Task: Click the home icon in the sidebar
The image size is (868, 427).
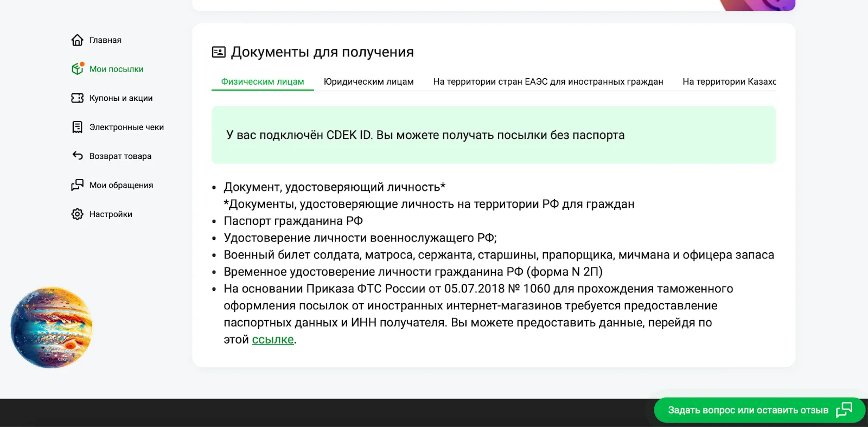Action: (x=78, y=40)
